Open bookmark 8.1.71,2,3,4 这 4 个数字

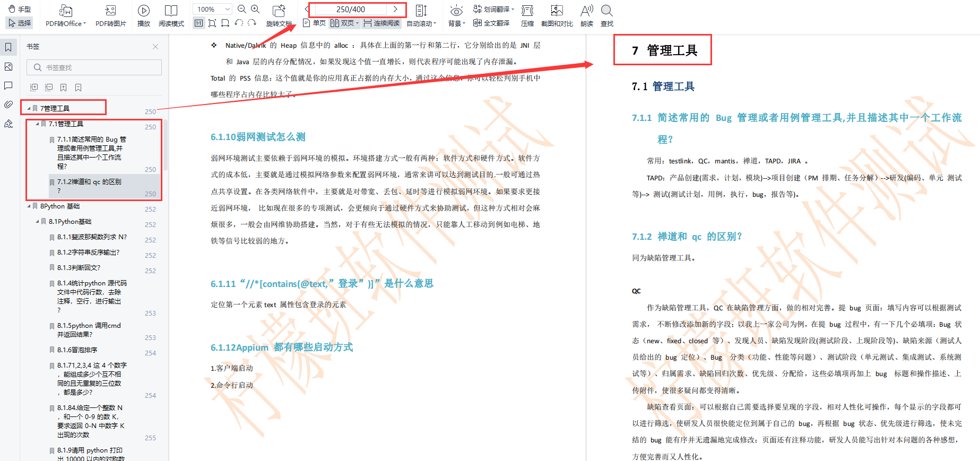tap(92, 379)
